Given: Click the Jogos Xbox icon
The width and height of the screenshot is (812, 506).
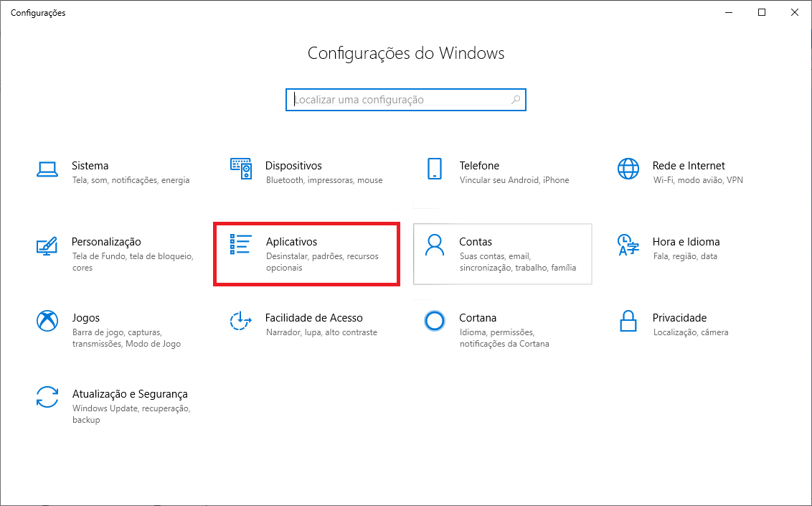Looking at the screenshot, I should [47, 321].
